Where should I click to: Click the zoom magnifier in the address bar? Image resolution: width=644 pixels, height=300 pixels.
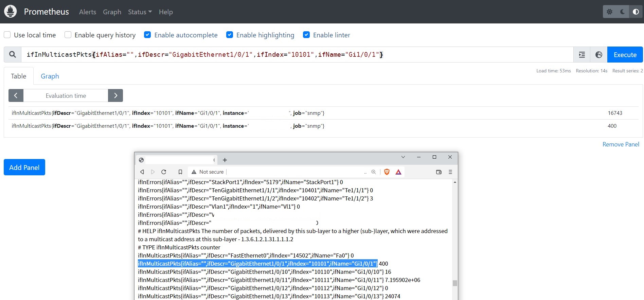pos(374,172)
